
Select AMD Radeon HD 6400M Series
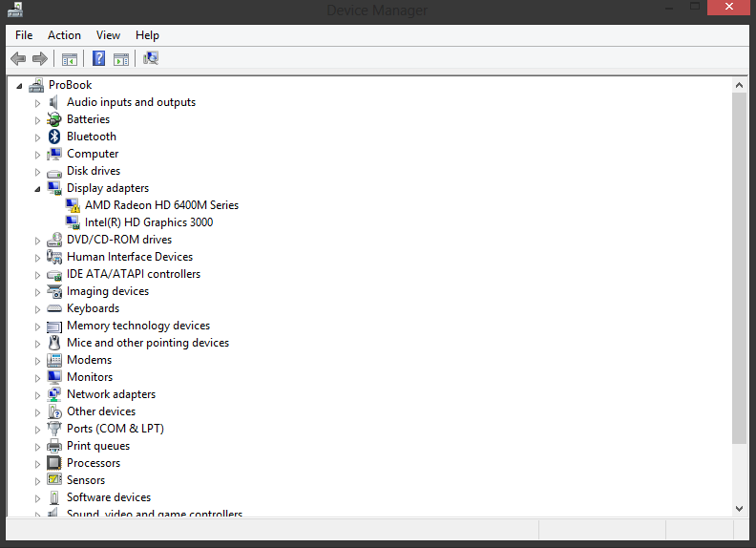(161, 205)
